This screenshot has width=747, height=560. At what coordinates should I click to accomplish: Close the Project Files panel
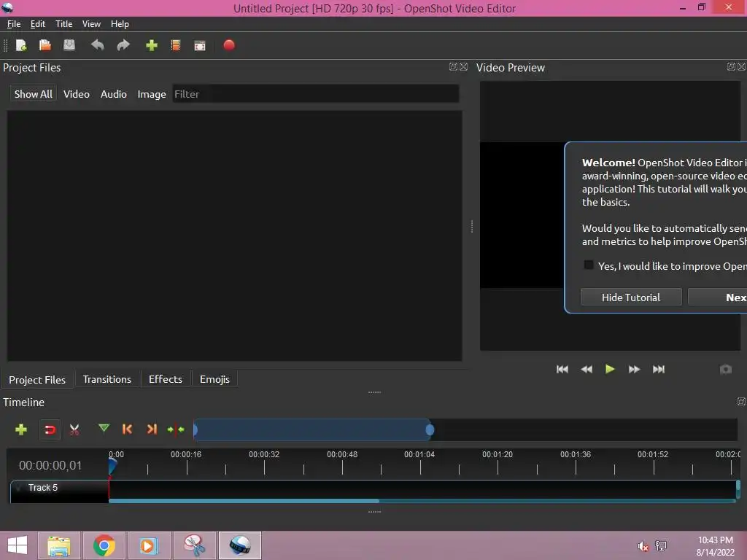coord(463,66)
